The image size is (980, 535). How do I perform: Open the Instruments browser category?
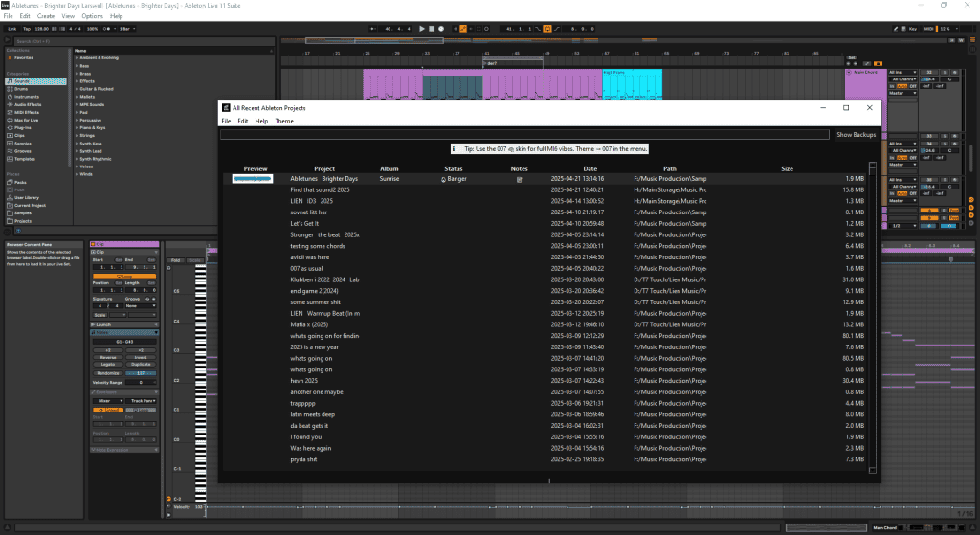(28, 97)
